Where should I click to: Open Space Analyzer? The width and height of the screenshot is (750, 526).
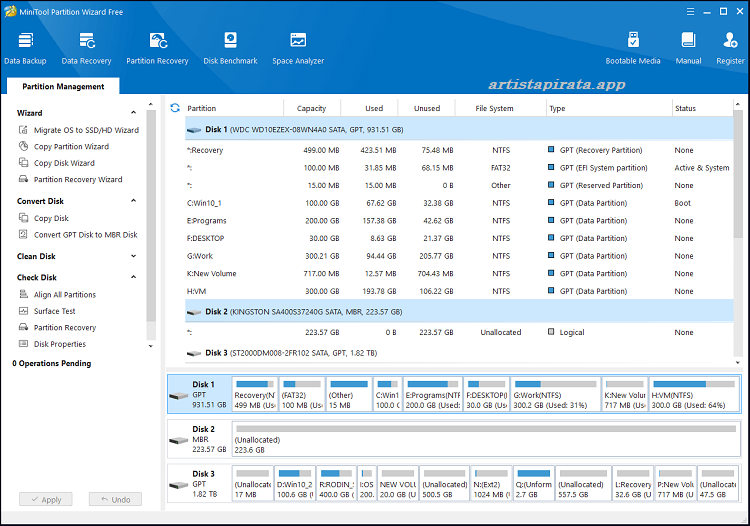pos(298,48)
